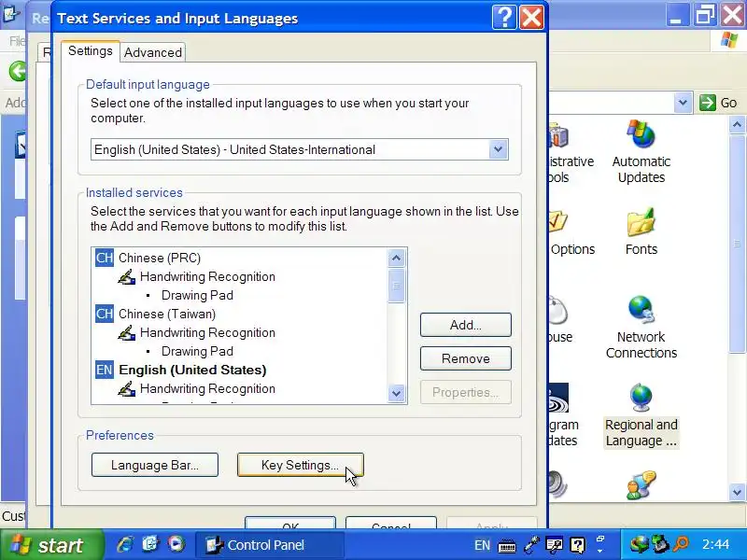Launch Windows Media Player from Quick Launch
Viewport: 747px width, 560px height.
[176, 544]
